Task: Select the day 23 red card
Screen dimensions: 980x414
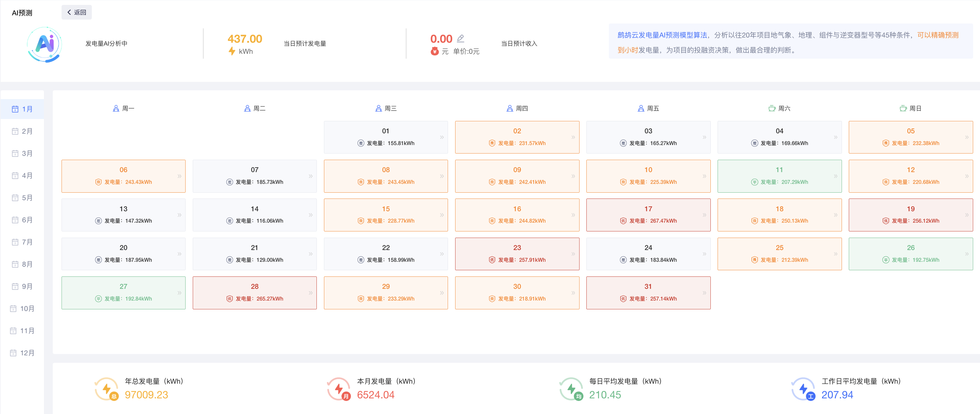Action: click(517, 254)
